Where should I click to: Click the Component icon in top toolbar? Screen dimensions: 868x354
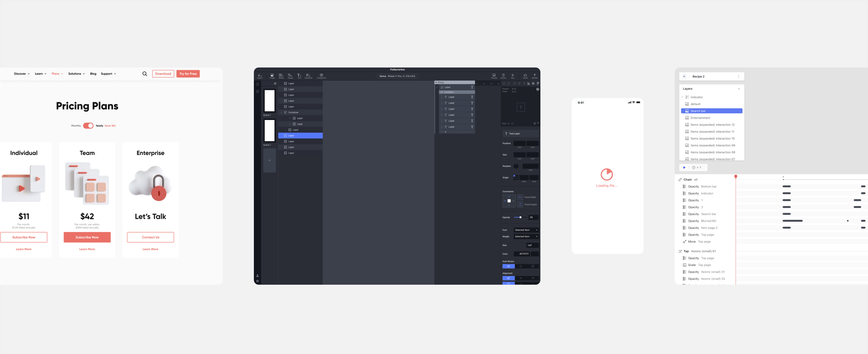(x=321, y=75)
